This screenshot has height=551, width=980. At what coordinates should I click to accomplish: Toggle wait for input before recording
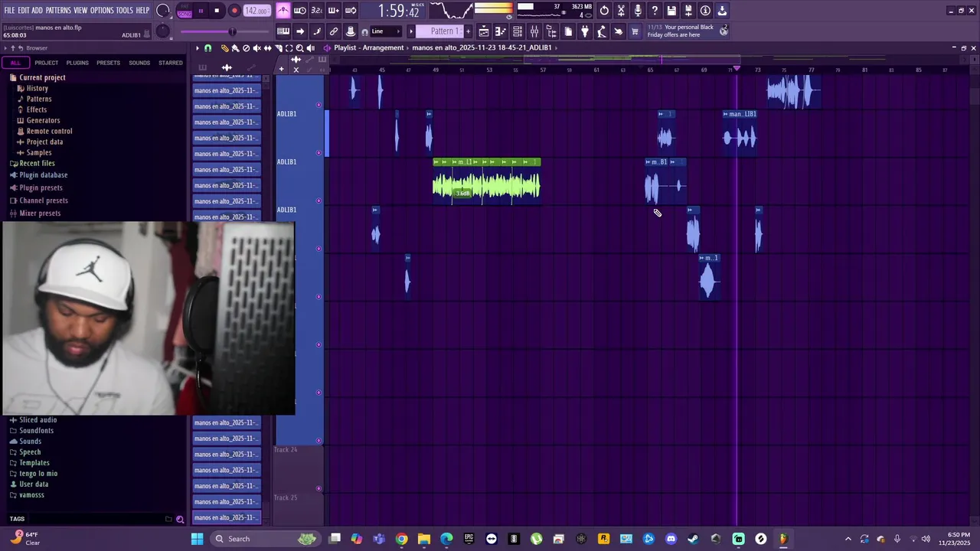300,11
